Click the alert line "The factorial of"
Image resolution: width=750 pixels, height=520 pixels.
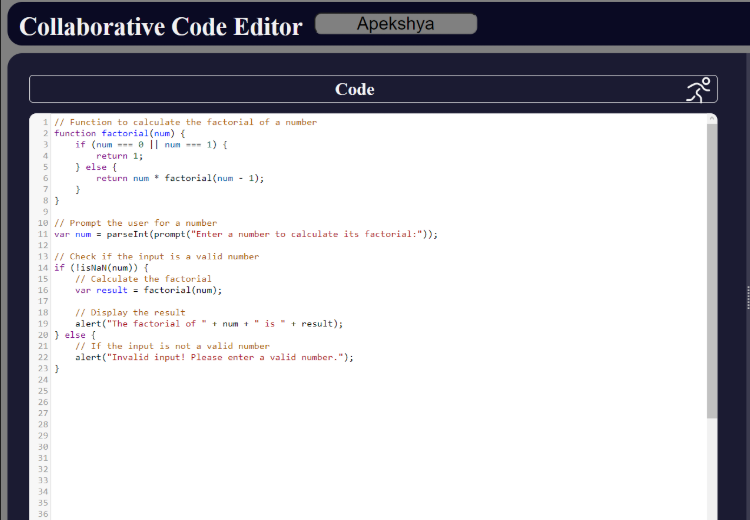click(209, 324)
